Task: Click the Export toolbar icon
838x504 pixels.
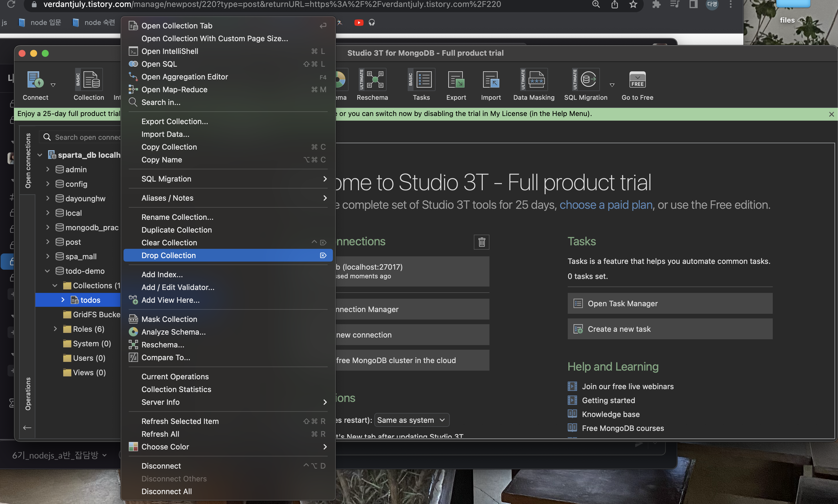Action: tap(456, 80)
